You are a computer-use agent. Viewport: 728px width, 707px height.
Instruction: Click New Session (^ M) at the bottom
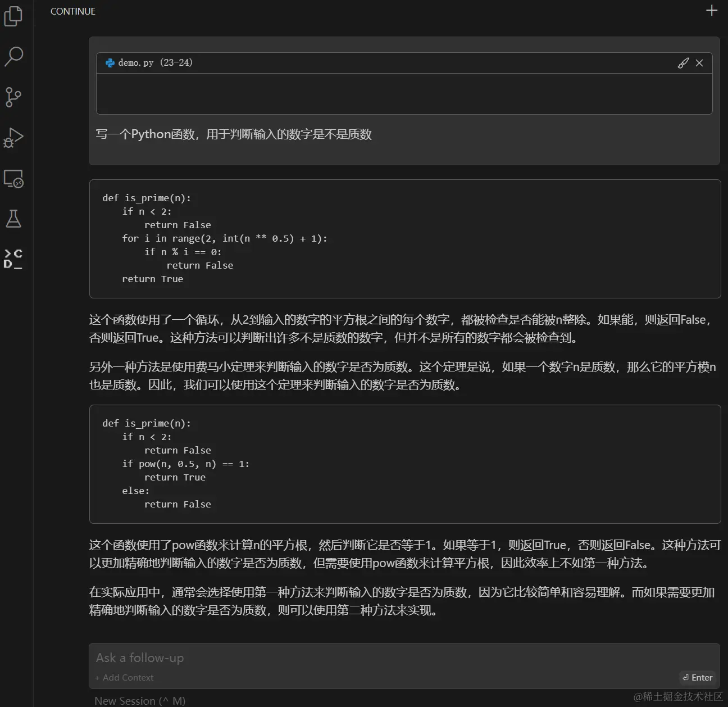tap(139, 700)
